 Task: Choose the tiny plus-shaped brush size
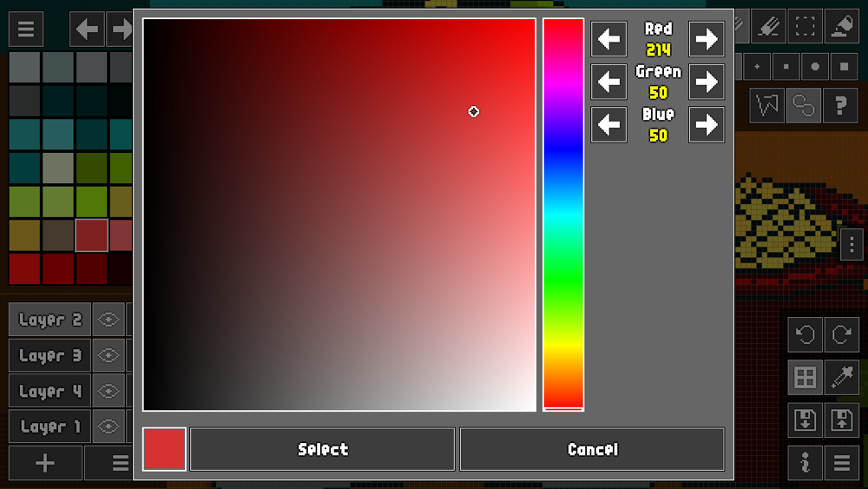[757, 67]
